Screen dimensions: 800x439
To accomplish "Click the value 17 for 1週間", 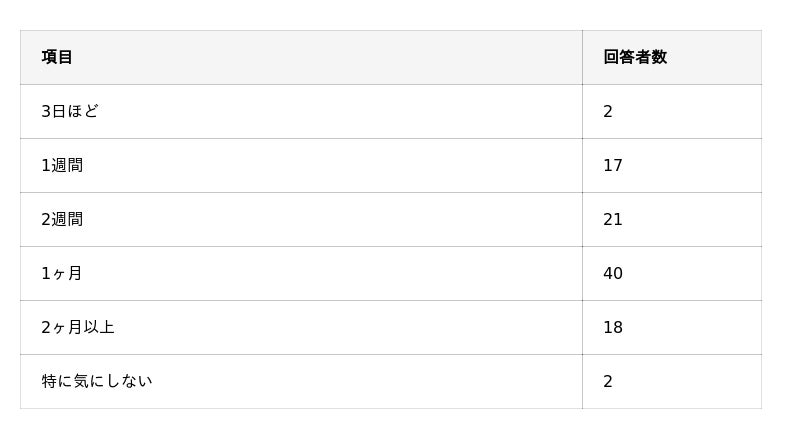I will pos(613,165).
